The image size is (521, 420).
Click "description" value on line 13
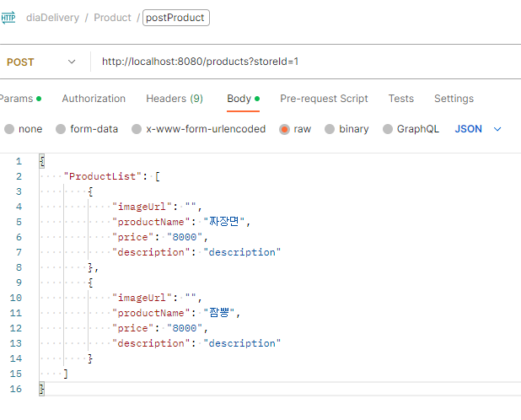(242, 343)
